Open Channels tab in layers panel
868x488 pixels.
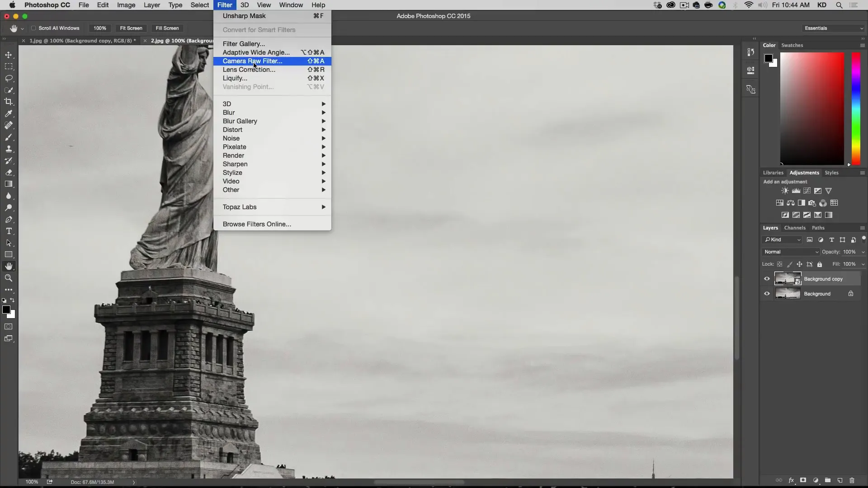point(795,228)
